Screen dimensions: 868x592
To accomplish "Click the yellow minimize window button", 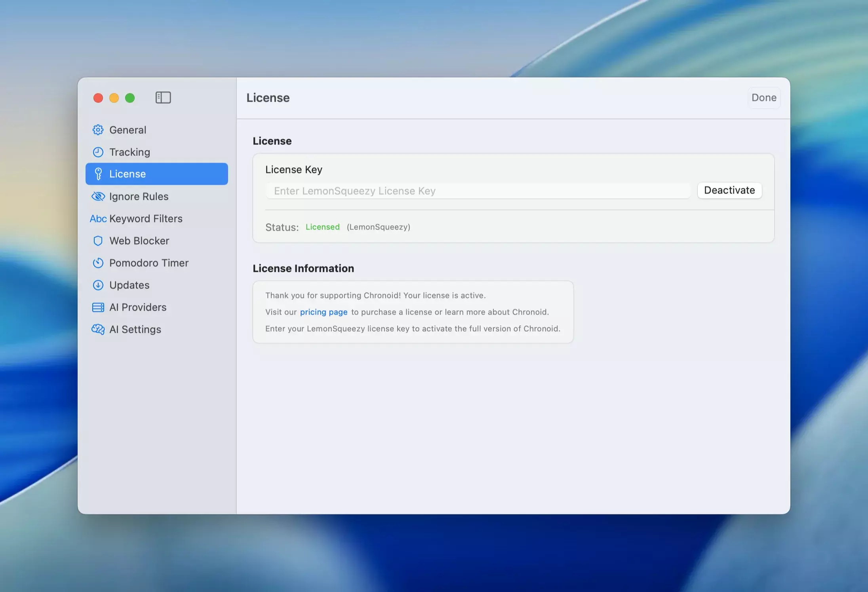I will pyautogui.click(x=114, y=98).
